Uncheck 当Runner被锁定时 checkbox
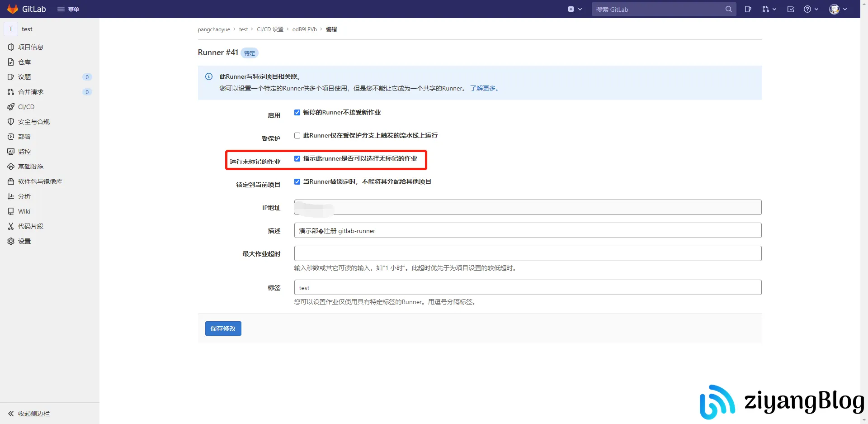The width and height of the screenshot is (868, 424). click(297, 181)
